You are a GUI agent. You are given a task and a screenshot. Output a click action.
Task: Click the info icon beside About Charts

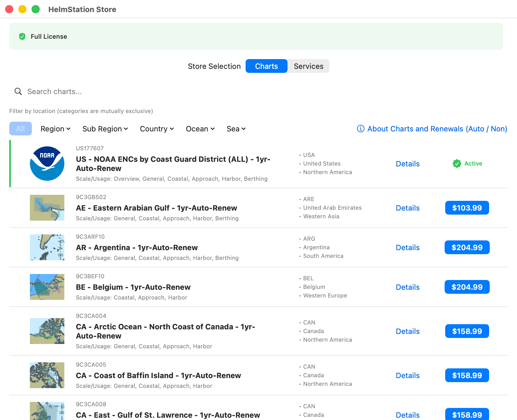360,129
